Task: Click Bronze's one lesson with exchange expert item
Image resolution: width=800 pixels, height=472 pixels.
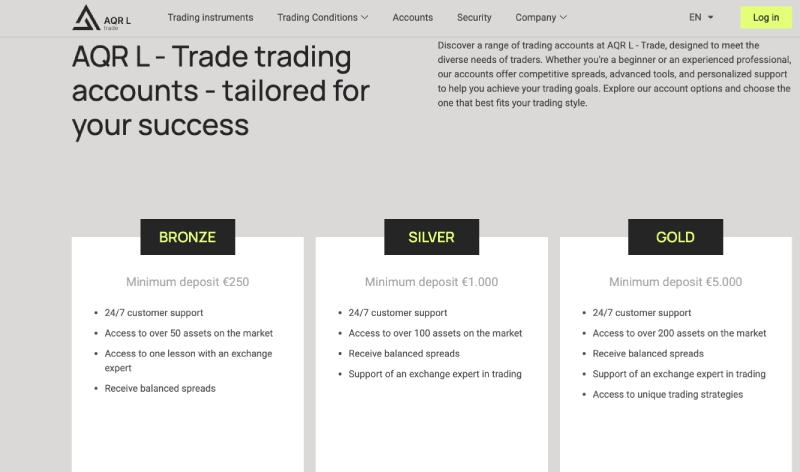Action: pyautogui.click(x=188, y=361)
